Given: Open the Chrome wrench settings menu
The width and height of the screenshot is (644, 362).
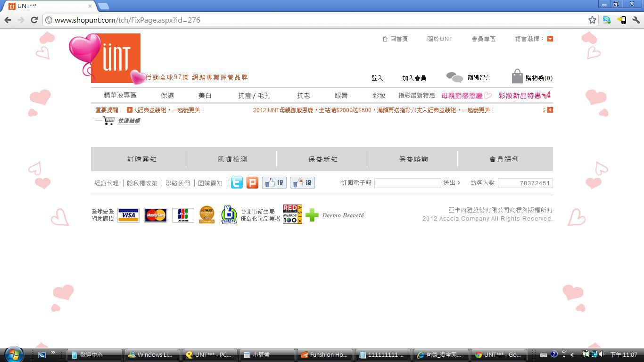Looking at the screenshot, I should (x=636, y=20).
